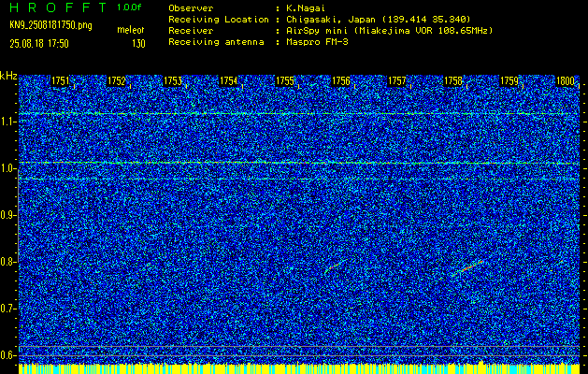Click the Observer label
Viewport: 588px width, 374px height.
coord(191,7)
